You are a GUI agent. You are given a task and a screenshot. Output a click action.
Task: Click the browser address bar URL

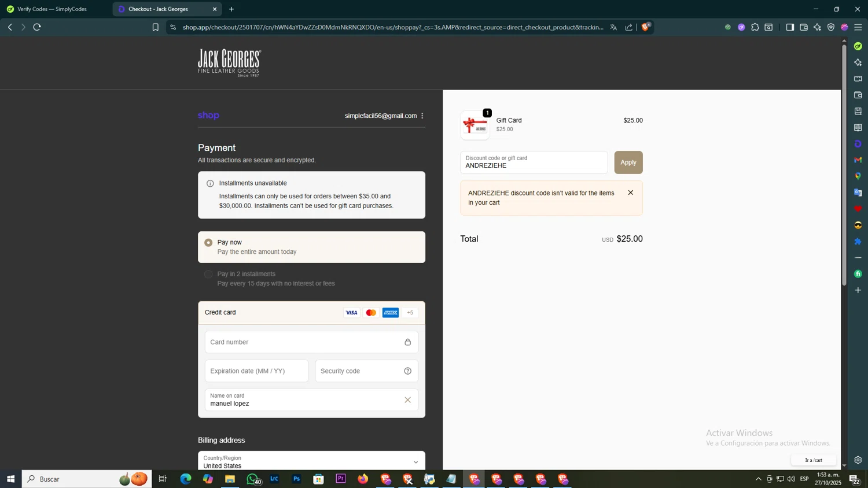[x=392, y=27]
